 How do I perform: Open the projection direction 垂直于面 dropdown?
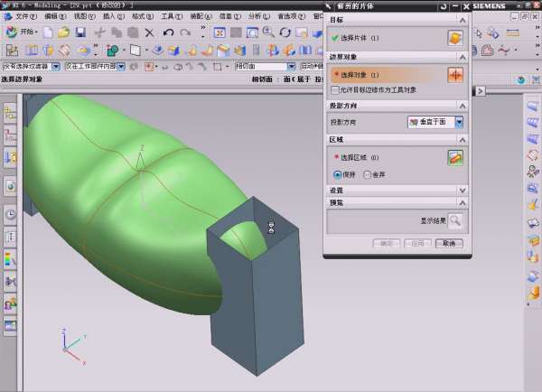click(459, 122)
